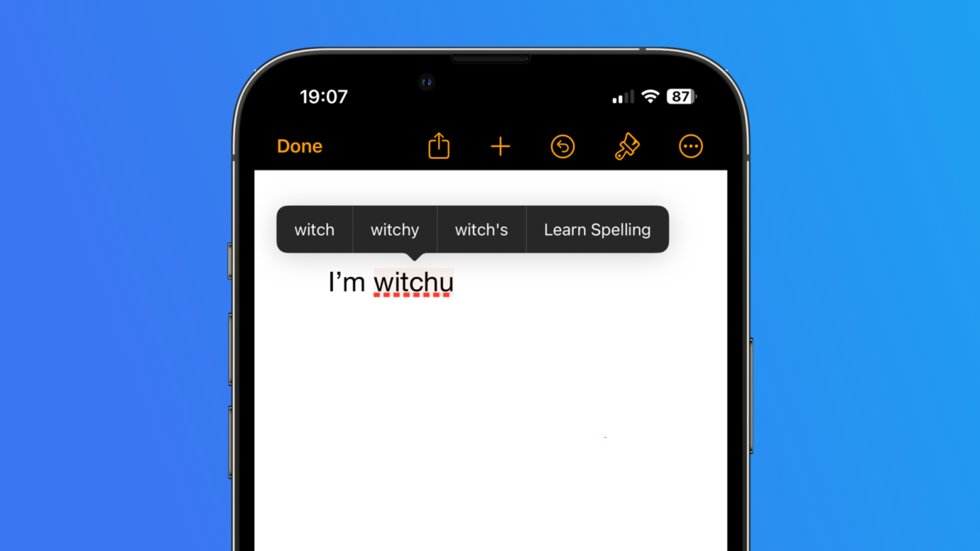Select 'witch's' spelling suggestion
The width and height of the screenshot is (980, 551).
tap(481, 229)
